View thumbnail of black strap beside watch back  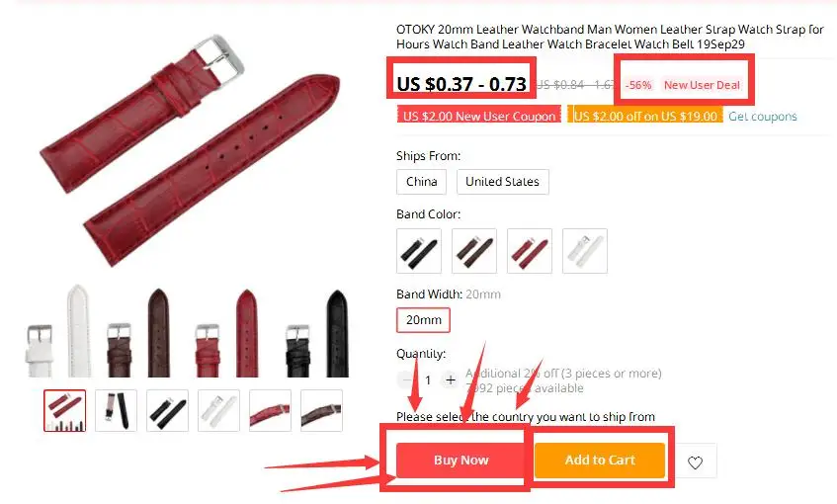116,410
